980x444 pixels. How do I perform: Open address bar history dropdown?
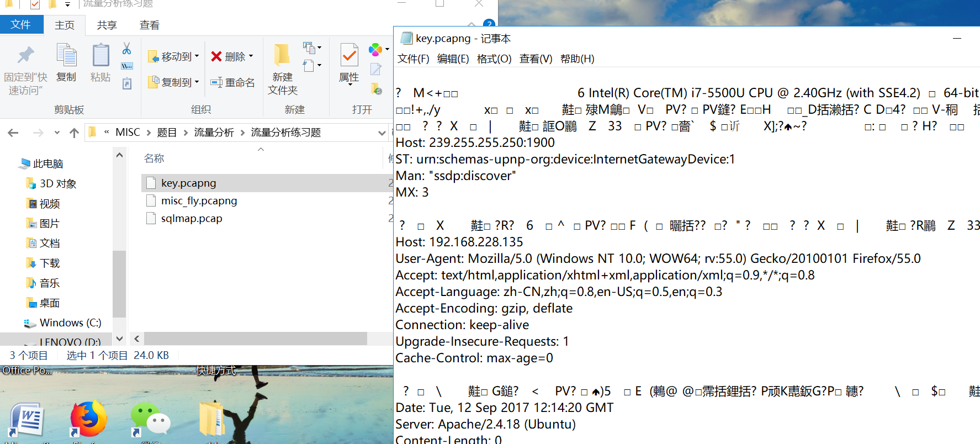(x=381, y=133)
